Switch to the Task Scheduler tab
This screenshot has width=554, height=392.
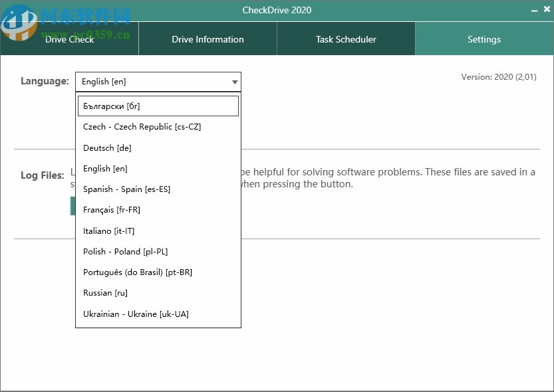pos(345,39)
